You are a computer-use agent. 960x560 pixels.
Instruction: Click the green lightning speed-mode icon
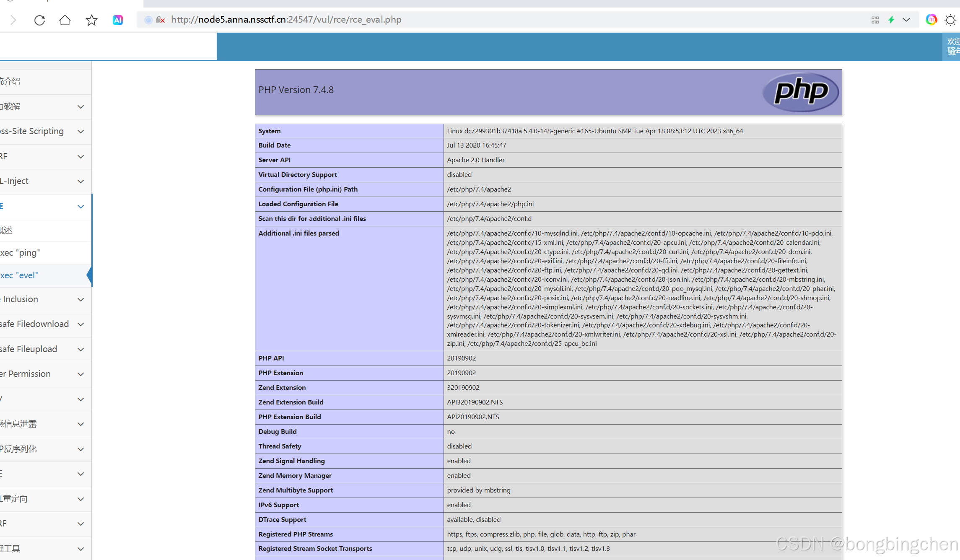point(891,20)
